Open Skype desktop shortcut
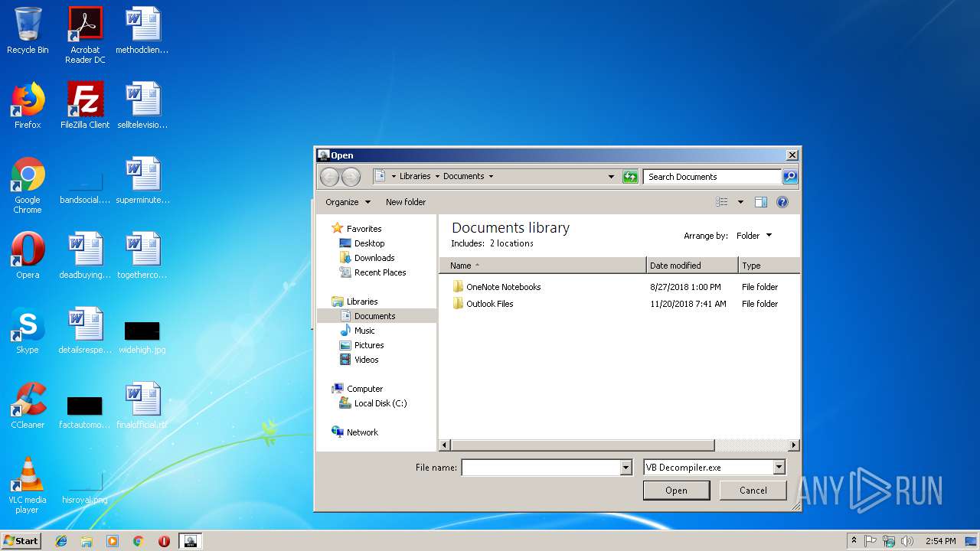Image resolution: width=980 pixels, height=551 pixels. click(28, 331)
